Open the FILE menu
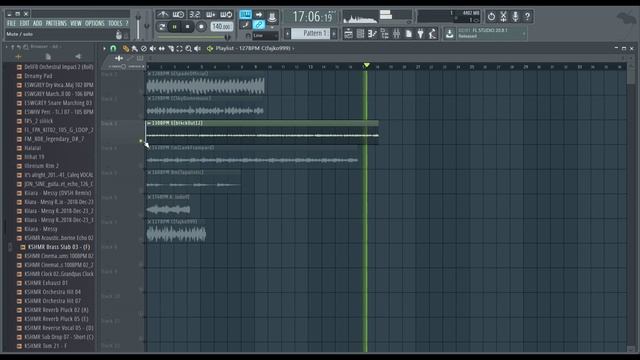640x360 pixels. point(11,23)
